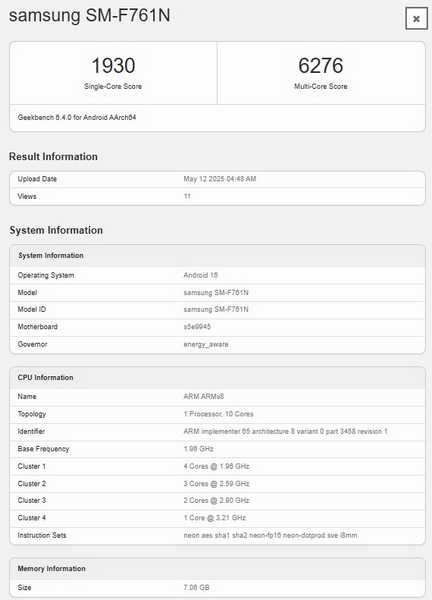This screenshot has height=600, width=432.
Task: Click the Geekbench 6.4.0 for Android text
Action: [x=77, y=117]
